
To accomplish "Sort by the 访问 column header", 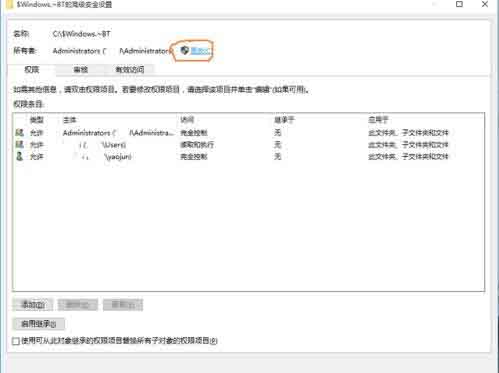I will click(187, 120).
